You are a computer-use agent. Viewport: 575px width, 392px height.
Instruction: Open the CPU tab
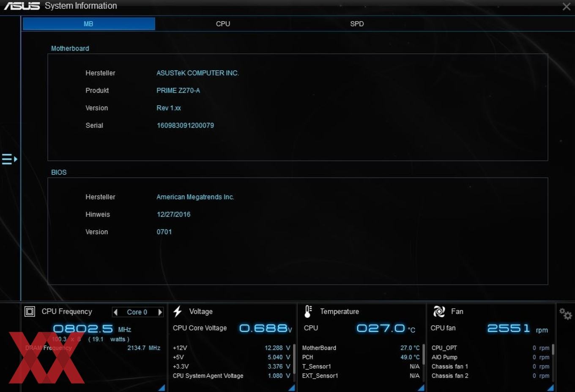coord(223,24)
